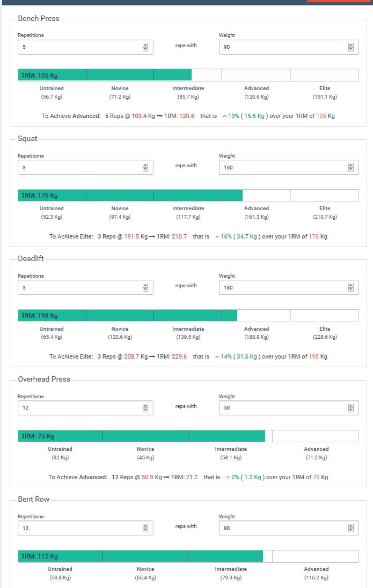Click the Bench Press repetitions stepper

145,47
